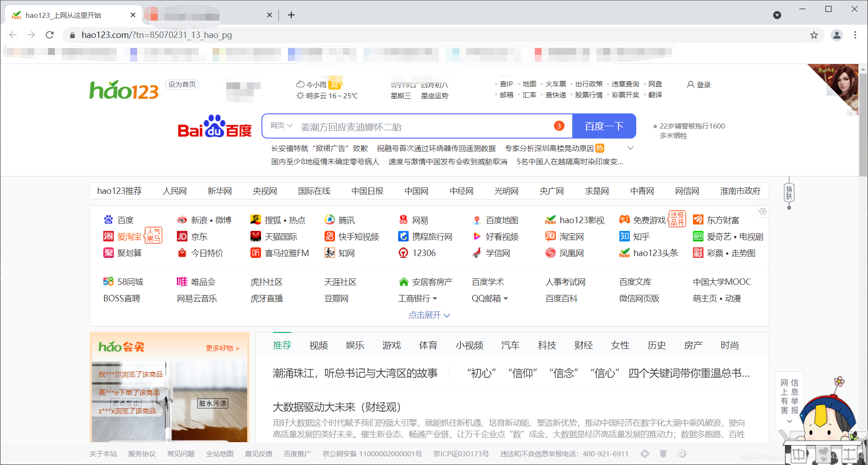Screen dimensions: 868x465
Task: Switch to the 科技 tab
Action: tap(547, 345)
